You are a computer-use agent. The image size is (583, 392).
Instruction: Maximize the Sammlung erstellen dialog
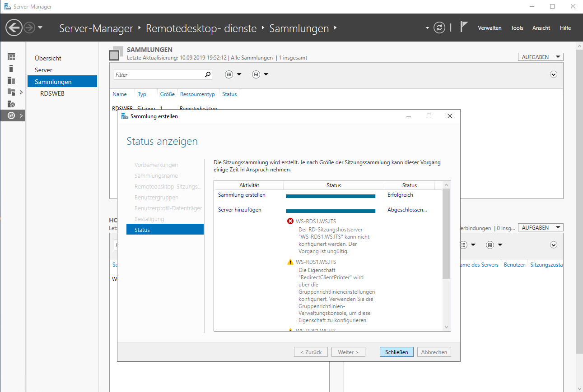click(x=429, y=116)
